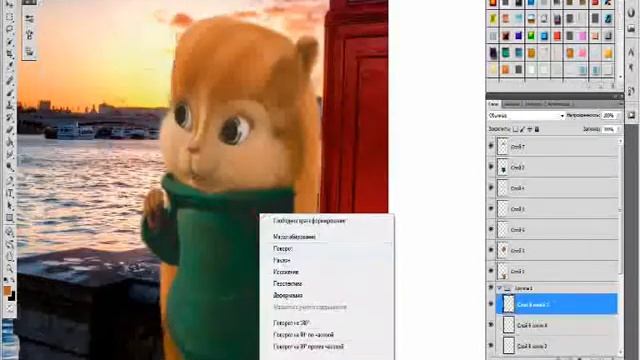640x360 pixels.
Task: Select the Lasso tool
Action: click(10, 29)
